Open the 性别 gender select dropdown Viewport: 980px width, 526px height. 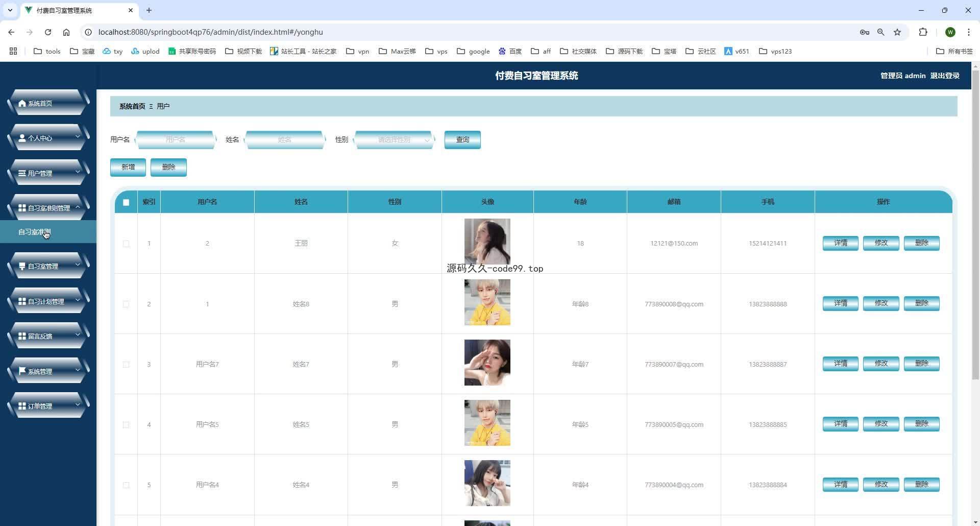[394, 139]
